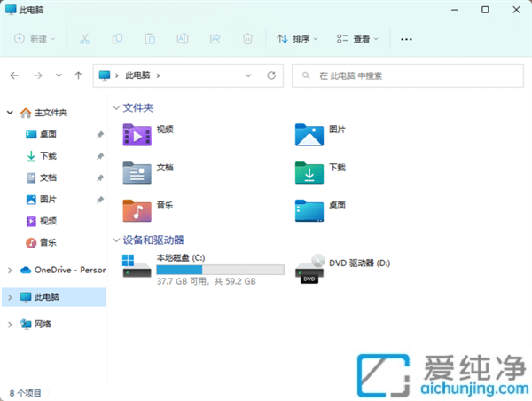The height and width of the screenshot is (401, 532).
Task: Click the 8 个项目 status text
Action: coord(26,393)
